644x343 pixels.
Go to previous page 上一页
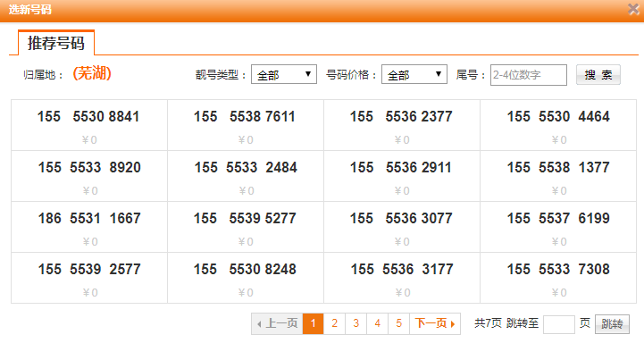[277, 323]
